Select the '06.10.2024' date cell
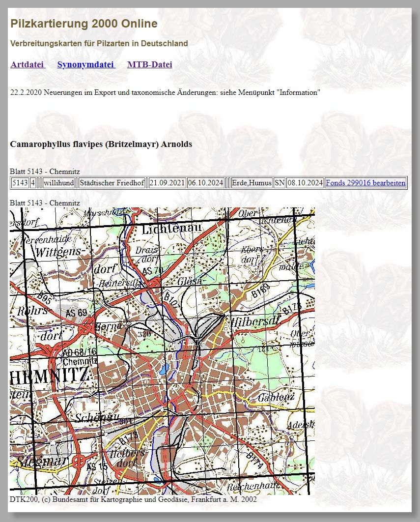 [x=205, y=183]
